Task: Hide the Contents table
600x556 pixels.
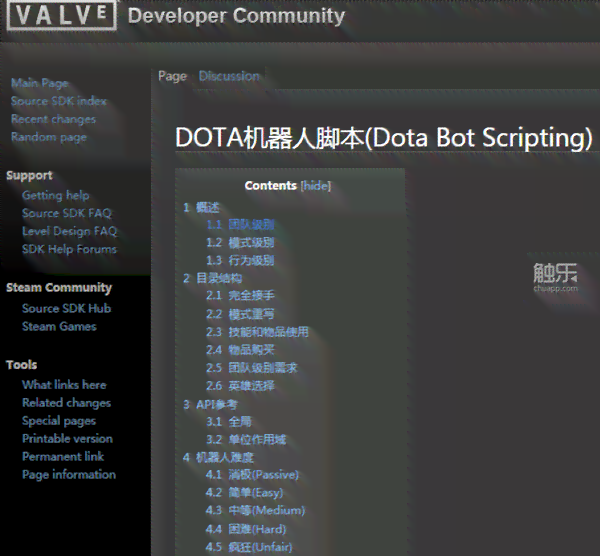Action: [316, 186]
